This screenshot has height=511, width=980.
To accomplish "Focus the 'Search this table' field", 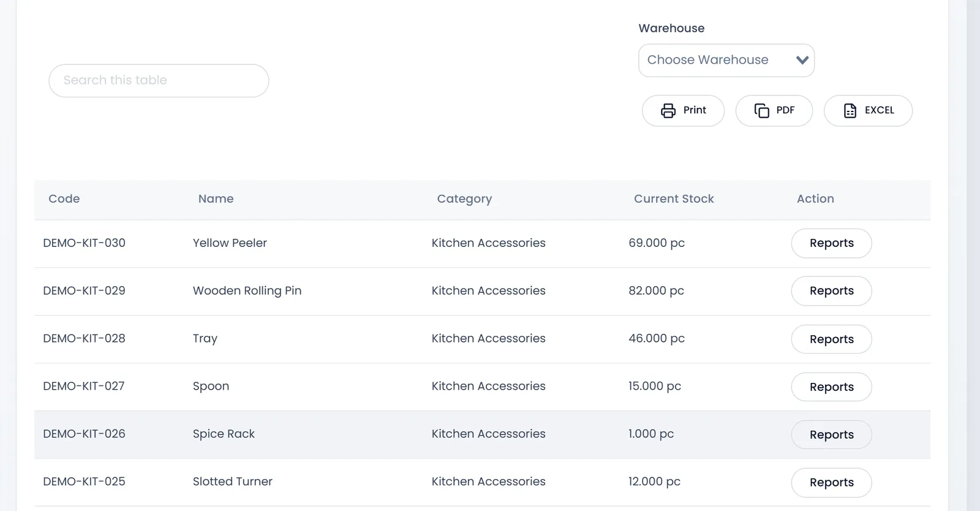I will pyautogui.click(x=159, y=81).
